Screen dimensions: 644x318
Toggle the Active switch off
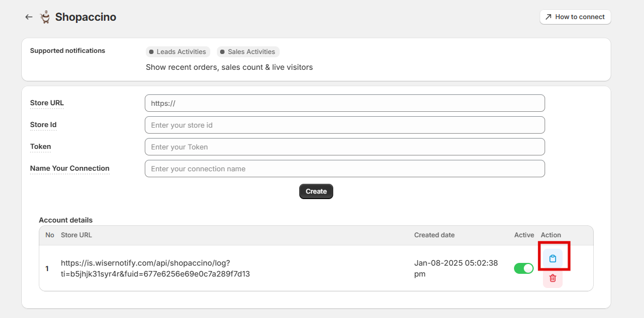click(x=524, y=268)
